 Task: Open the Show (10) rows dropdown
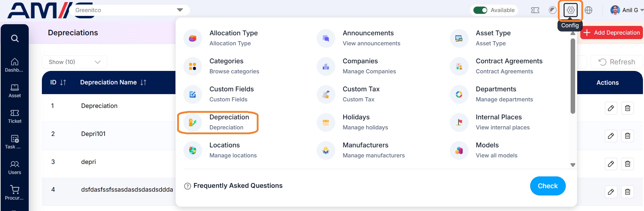[x=74, y=62]
